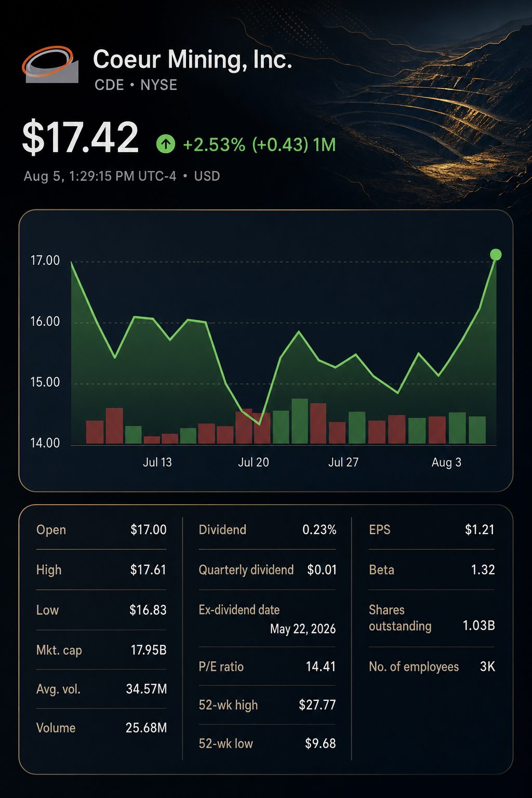The image size is (532, 798).
Task: Click the Shares outstanding label
Action: (400, 618)
